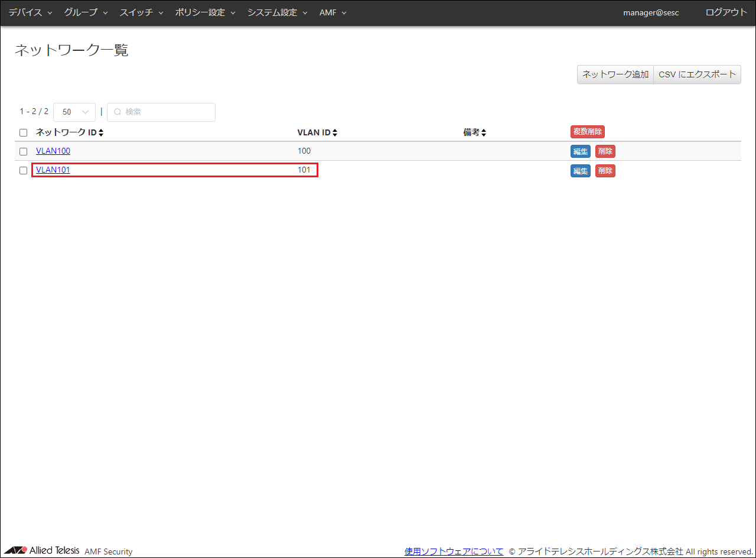The width and height of the screenshot is (756, 558).
Task: Click the ネットワーク追加 button
Action: pos(615,74)
